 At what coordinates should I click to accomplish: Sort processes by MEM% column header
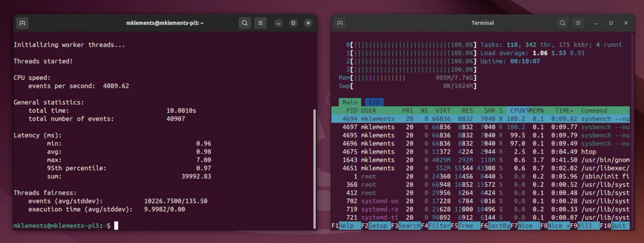click(537, 110)
